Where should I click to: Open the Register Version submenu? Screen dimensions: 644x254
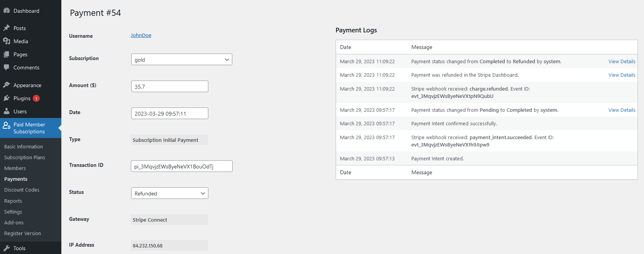22,233
